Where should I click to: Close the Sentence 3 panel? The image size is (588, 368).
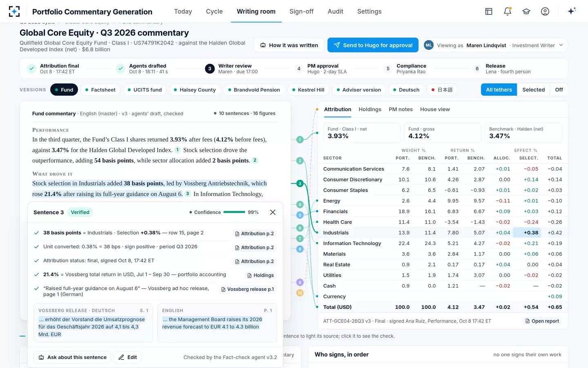273,212
